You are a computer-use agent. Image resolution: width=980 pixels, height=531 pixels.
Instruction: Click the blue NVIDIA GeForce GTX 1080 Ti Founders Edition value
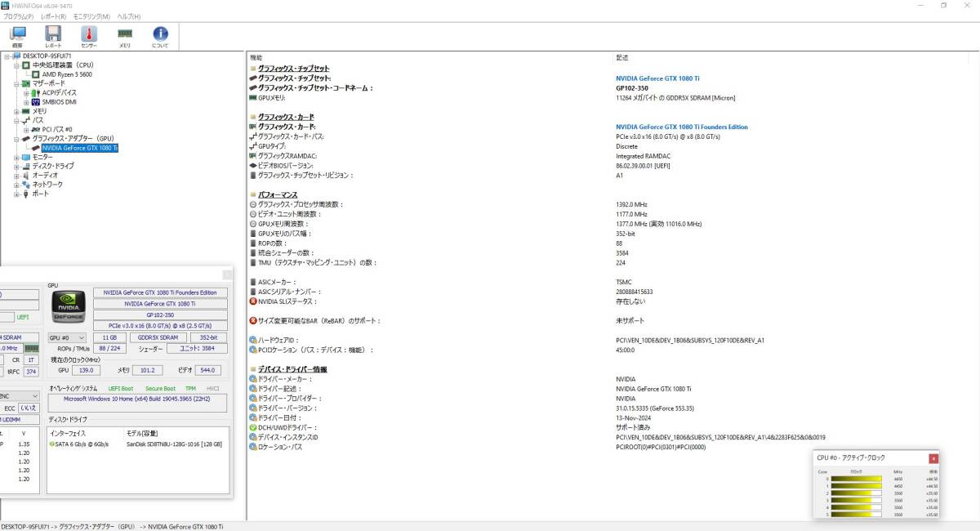pos(682,127)
